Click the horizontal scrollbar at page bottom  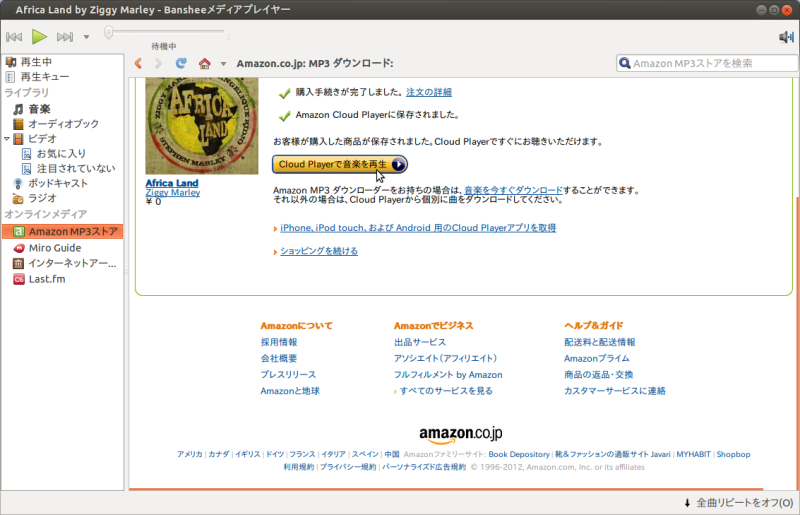pos(445,489)
